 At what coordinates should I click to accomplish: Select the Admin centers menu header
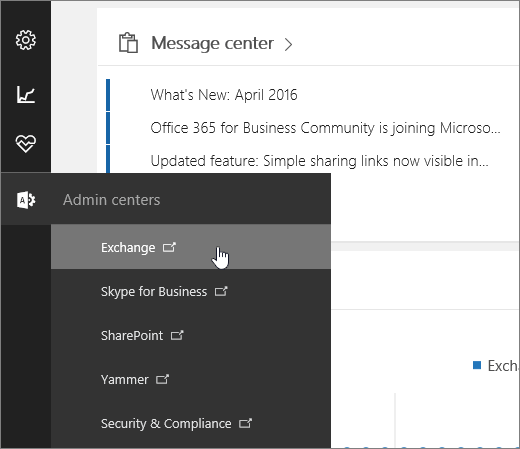coord(166,199)
